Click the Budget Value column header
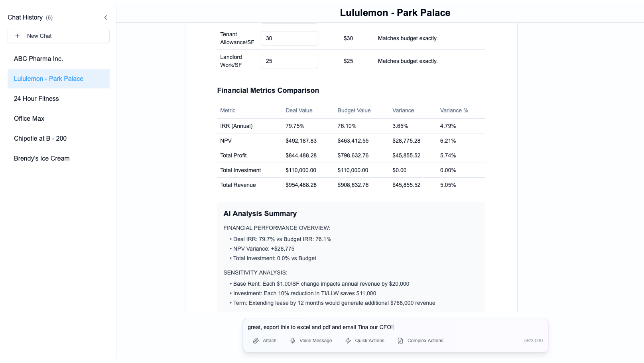Viewport: 644px width, 363px height. [354, 110]
